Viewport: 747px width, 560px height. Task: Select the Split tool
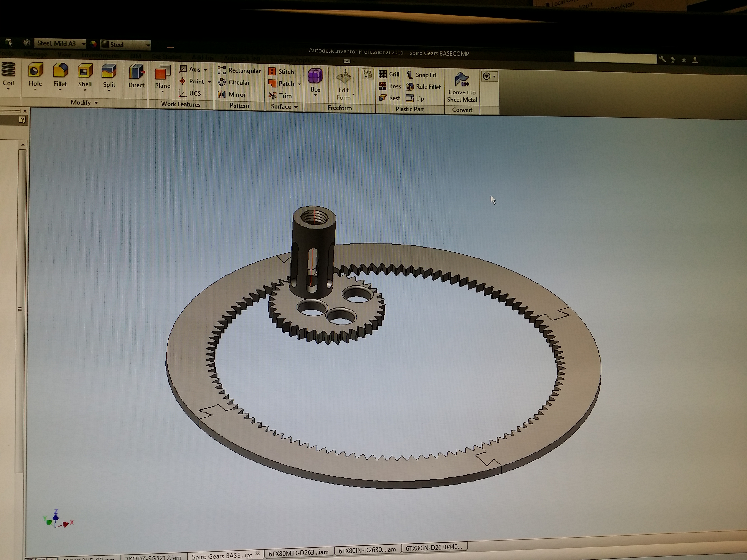click(109, 78)
